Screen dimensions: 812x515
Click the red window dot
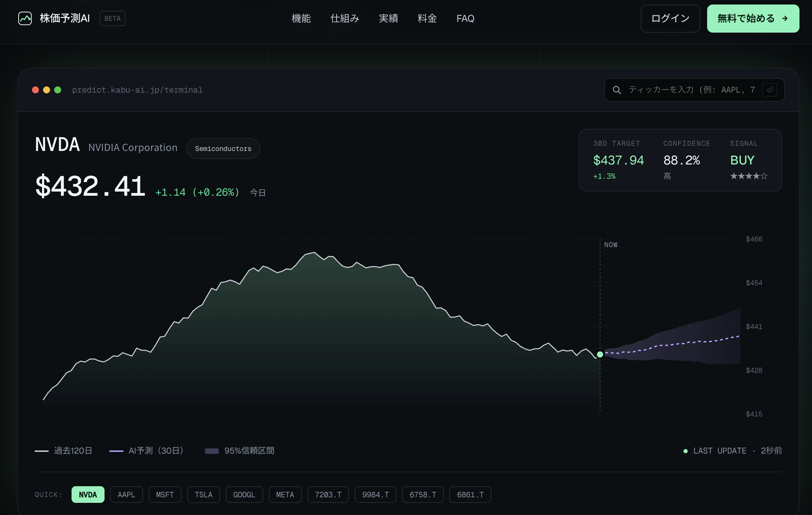(35, 90)
